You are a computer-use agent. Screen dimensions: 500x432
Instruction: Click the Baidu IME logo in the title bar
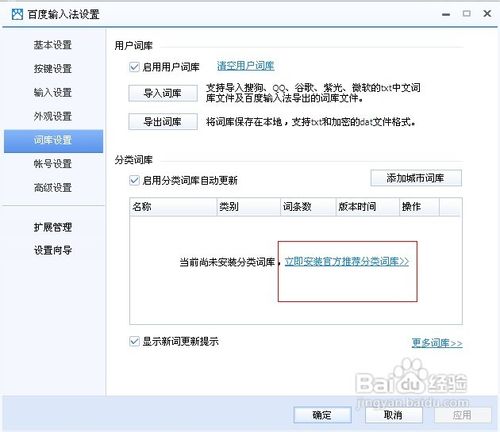(x=17, y=14)
